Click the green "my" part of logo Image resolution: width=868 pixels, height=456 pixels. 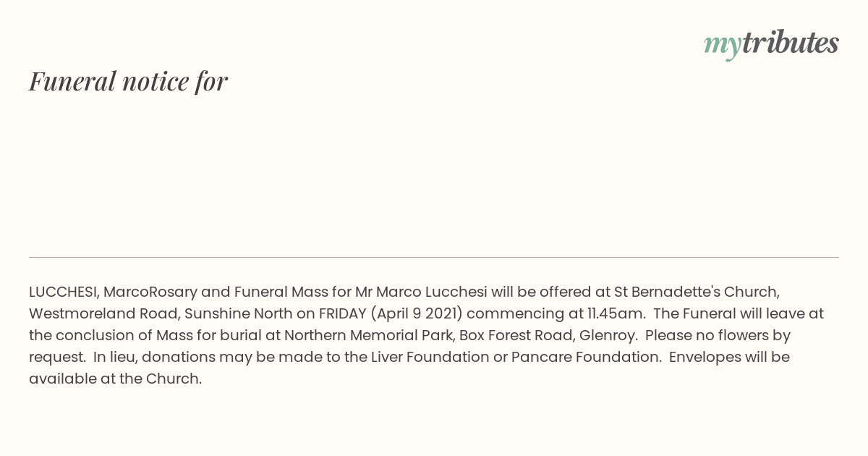[x=722, y=47]
